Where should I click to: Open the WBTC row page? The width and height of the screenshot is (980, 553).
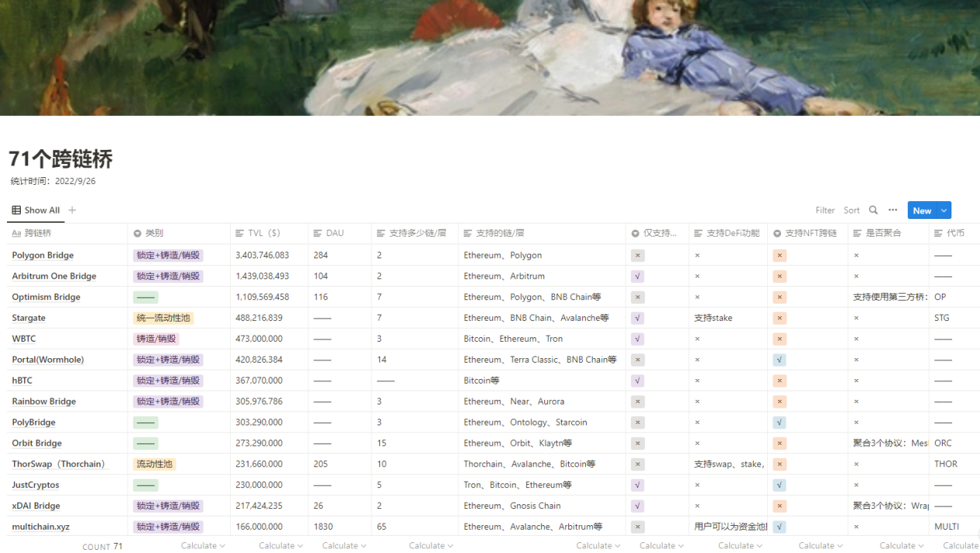(x=23, y=339)
